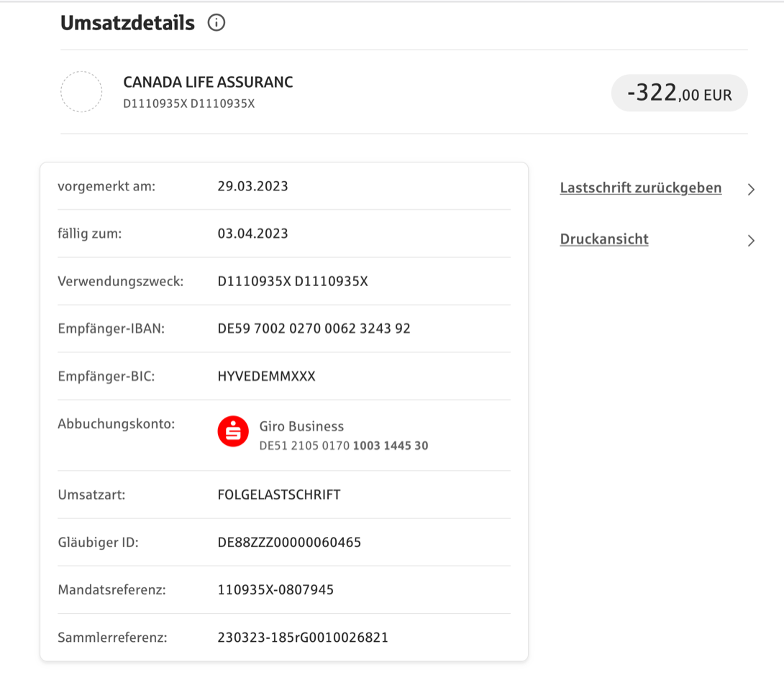This screenshot has height=690, width=784.
Task: Click the Verwendungszweck value D1110935X
Action: (293, 281)
